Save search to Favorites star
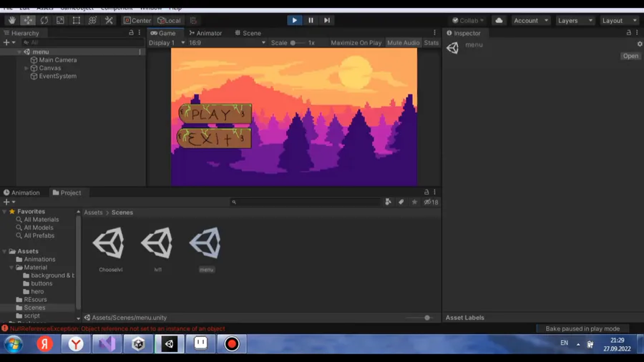 [414, 202]
